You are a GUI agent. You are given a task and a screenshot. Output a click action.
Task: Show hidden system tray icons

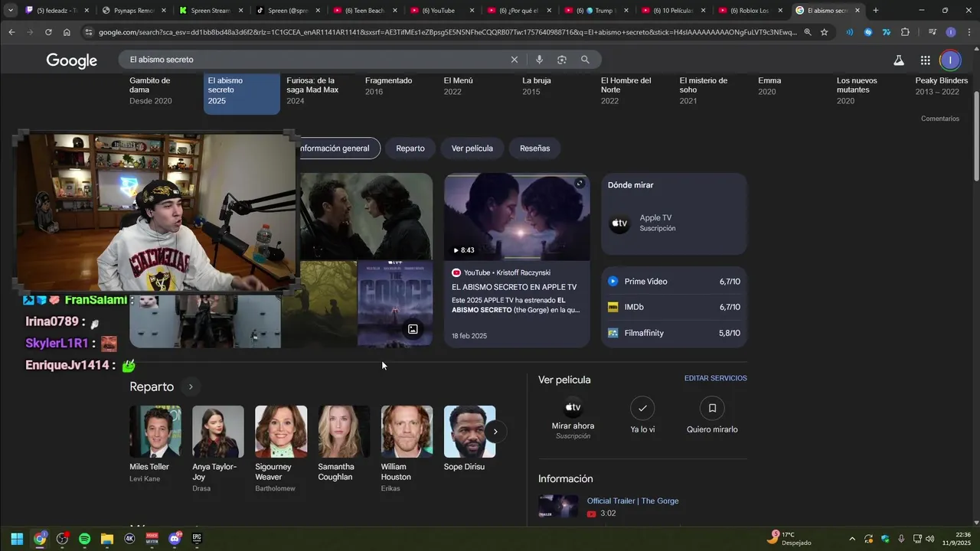click(x=852, y=539)
